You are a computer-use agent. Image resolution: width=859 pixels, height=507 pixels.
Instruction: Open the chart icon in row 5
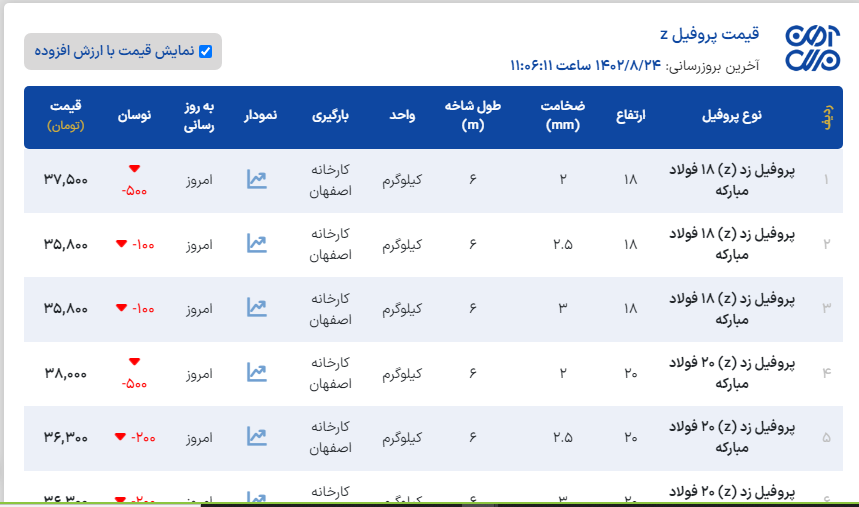coord(257,437)
